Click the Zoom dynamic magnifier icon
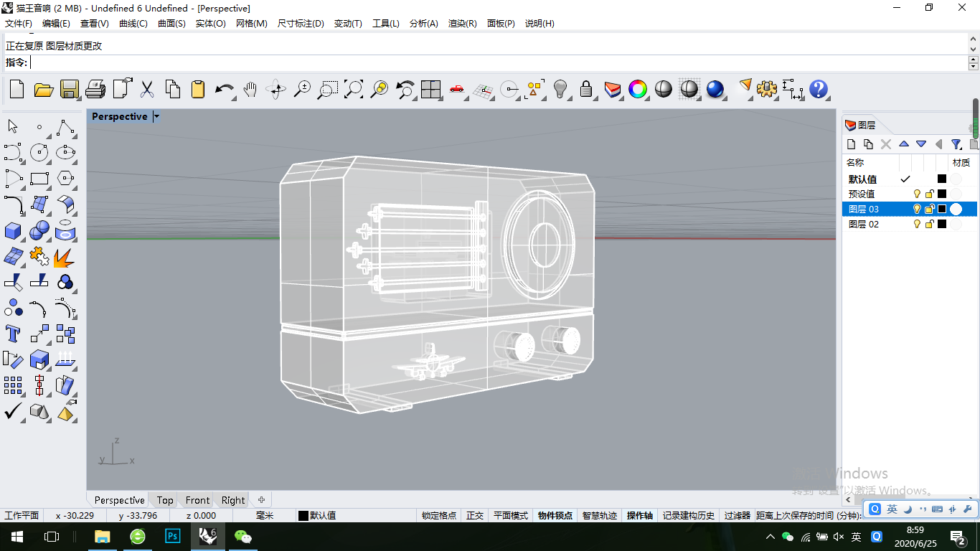Screen dimensions: 980x551 click(x=302, y=89)
